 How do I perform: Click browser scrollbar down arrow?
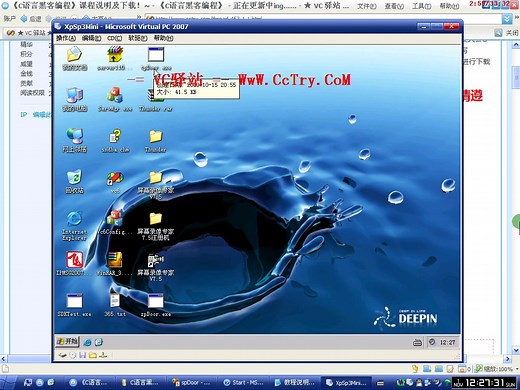click(516, 350)
